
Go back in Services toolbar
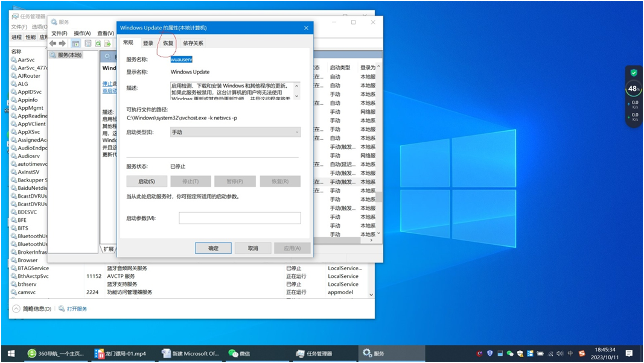(x=53, y=43)
